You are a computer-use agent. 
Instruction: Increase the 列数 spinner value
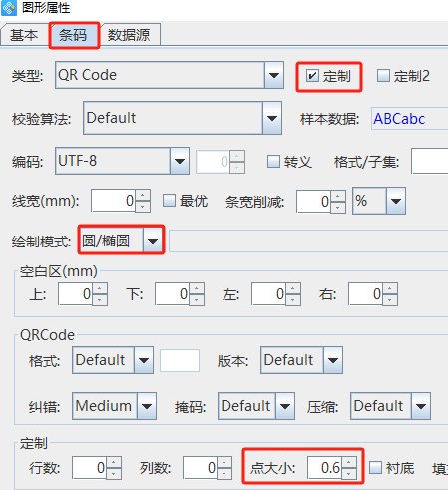(224, 462)
